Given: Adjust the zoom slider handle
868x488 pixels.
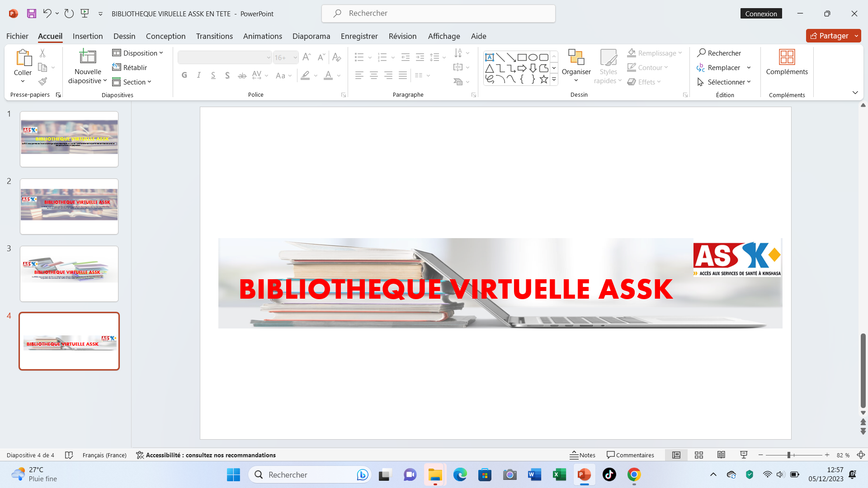Looking at the screenshot, I should coord(788,455).
